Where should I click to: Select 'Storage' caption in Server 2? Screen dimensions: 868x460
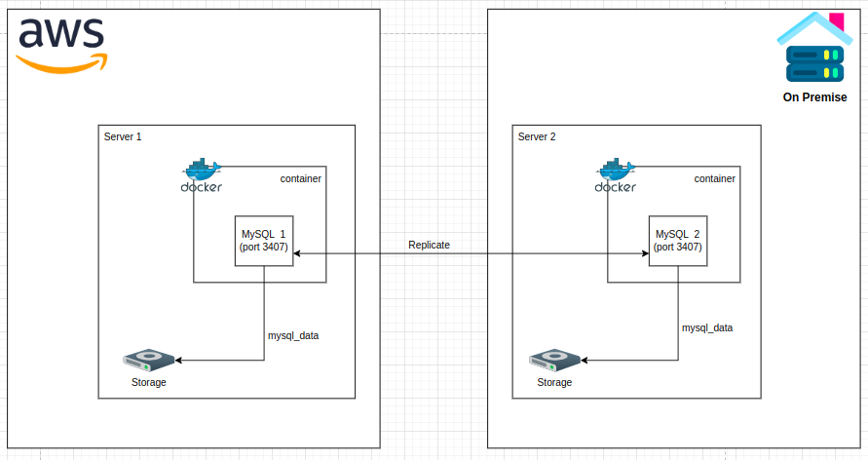point(554,382)
